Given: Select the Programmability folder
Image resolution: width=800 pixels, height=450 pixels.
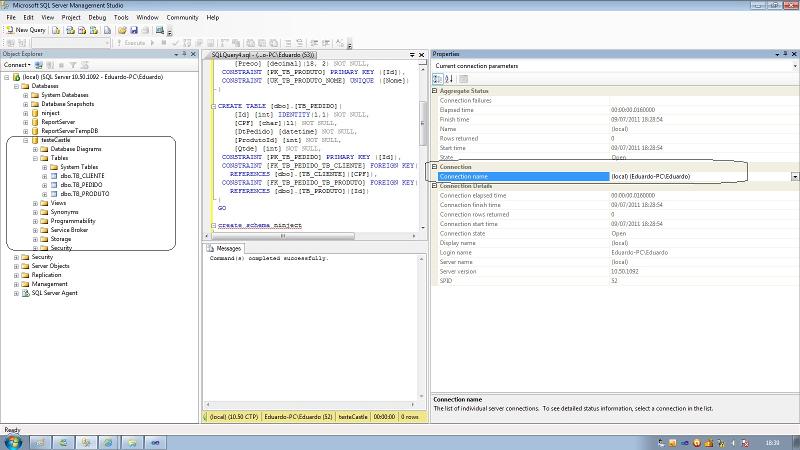Looking at the screenshot, I should click(72, 221).
